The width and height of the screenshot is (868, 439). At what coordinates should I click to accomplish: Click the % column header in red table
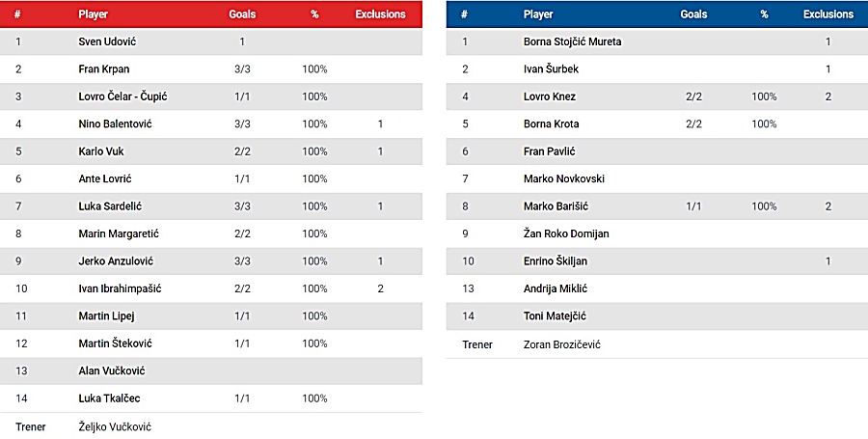tap(314, 15)
